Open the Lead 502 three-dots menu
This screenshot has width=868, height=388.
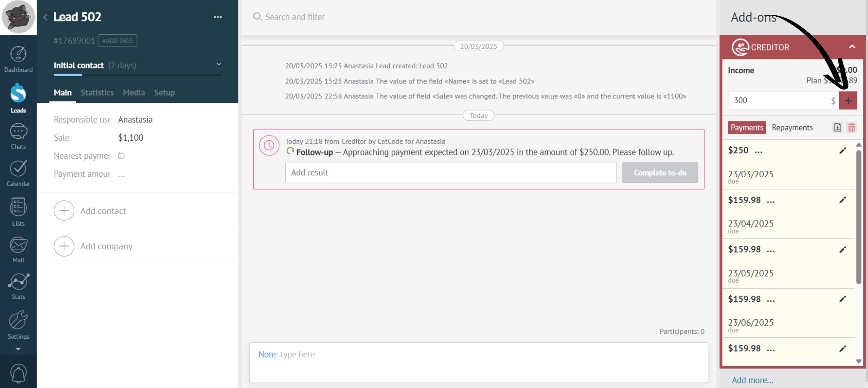(218, 17)
